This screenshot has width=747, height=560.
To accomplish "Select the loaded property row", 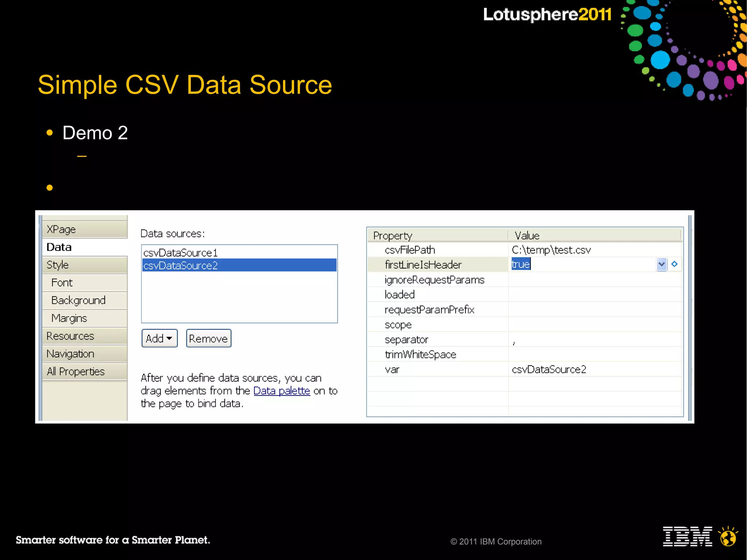I will click(x=525, y=294).
